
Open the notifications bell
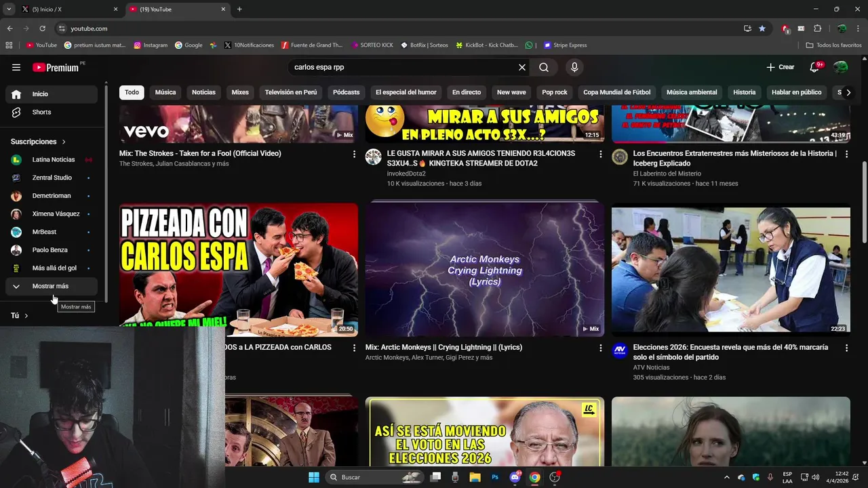tap(815, 67)
